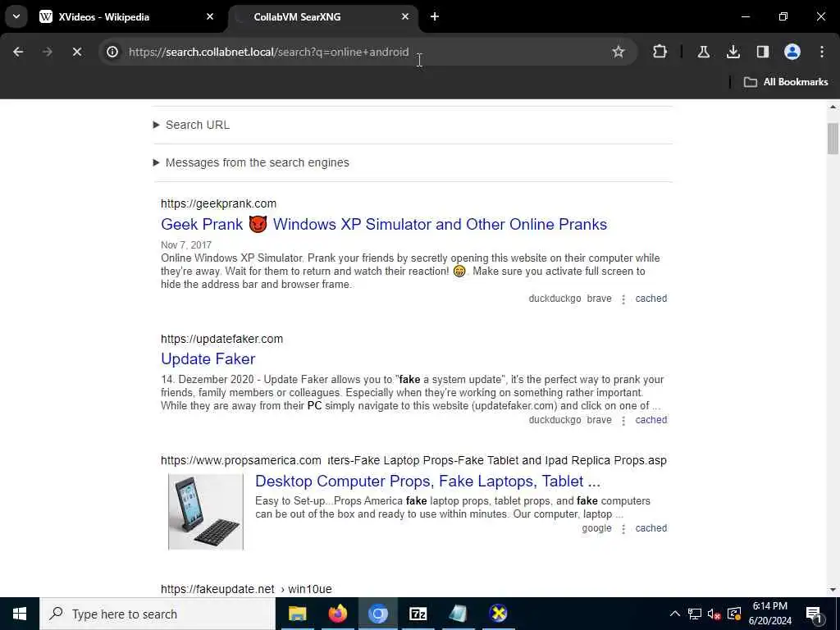This screenshot has height=630, width=840.
Task: Switch to XVideos - Wikipedia tab
Action: point(126,16)
